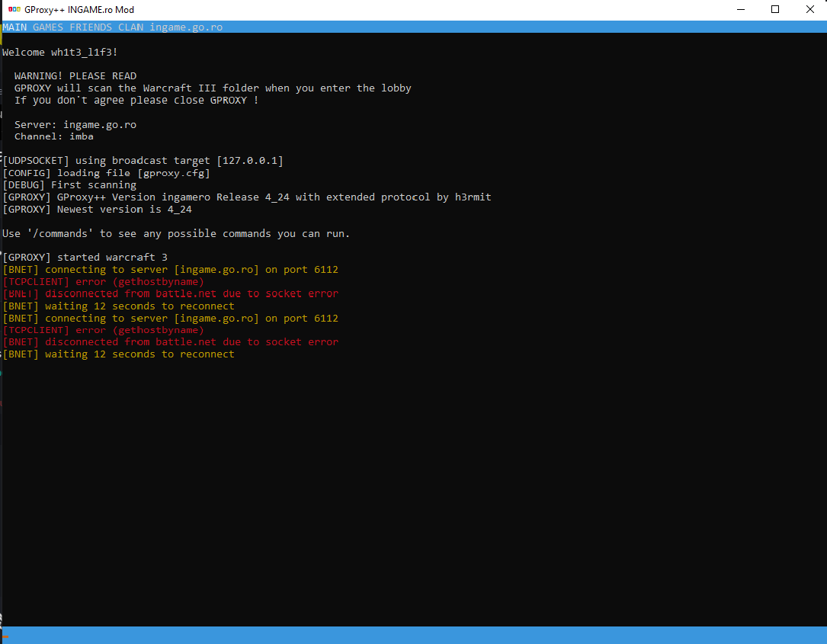
Task: Click the window title 'GProxy++ INGAME.ro Mod'
Action: [x=79, y=9]
